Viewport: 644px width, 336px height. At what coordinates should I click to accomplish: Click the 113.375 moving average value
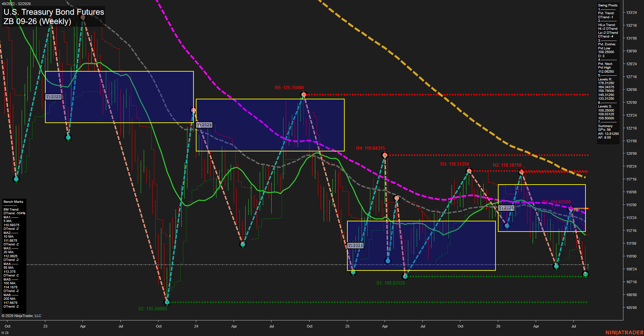[9, 272]
